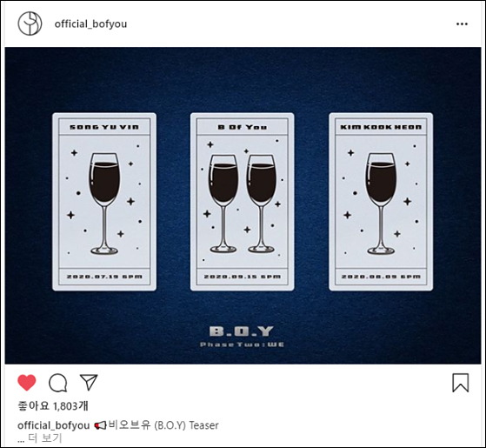Click the single wine glass on left card
Viewport: 486px width, 448px height.
tap(104, 204)
